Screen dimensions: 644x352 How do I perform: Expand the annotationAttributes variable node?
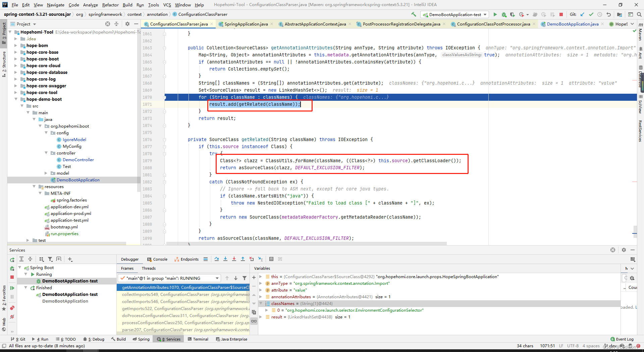point(261,297)
